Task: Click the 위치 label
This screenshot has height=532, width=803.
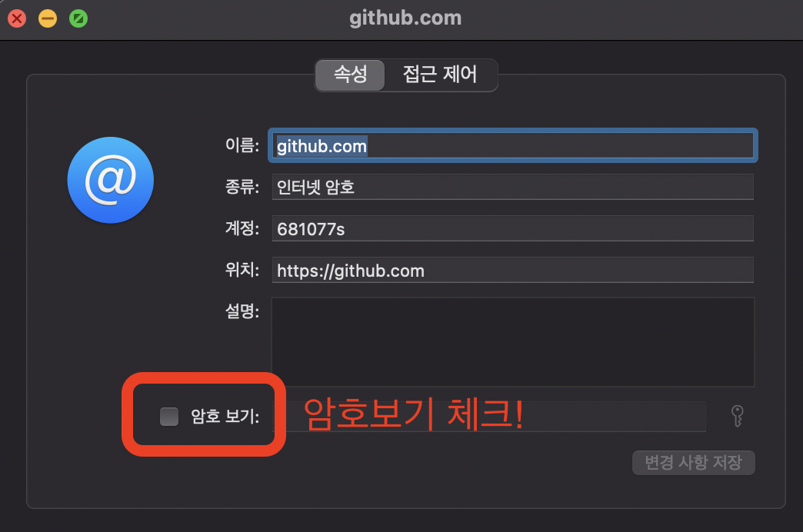Action: (x=242, y=269)
